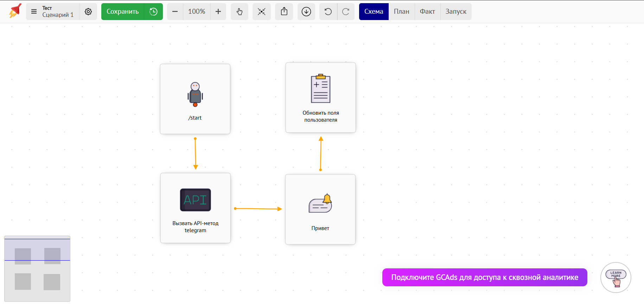Switch to the Факт tab
644x306 pixels.
pos(427,12)
